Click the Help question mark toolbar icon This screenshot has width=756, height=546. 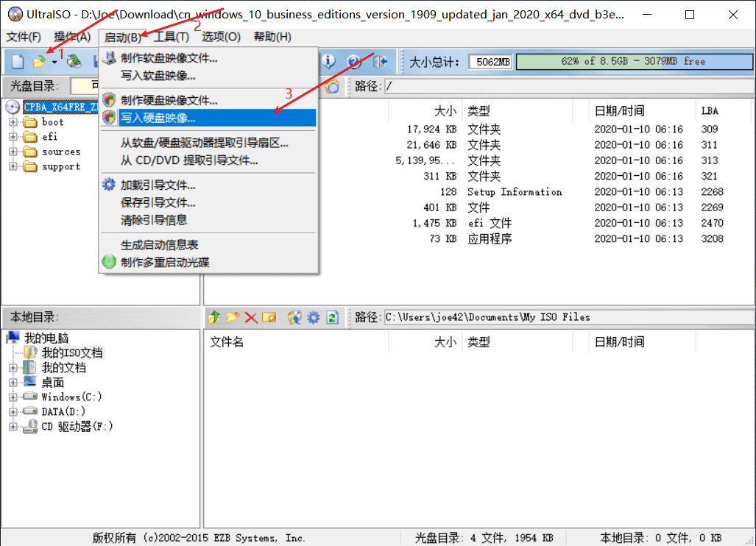pos(354,61)
